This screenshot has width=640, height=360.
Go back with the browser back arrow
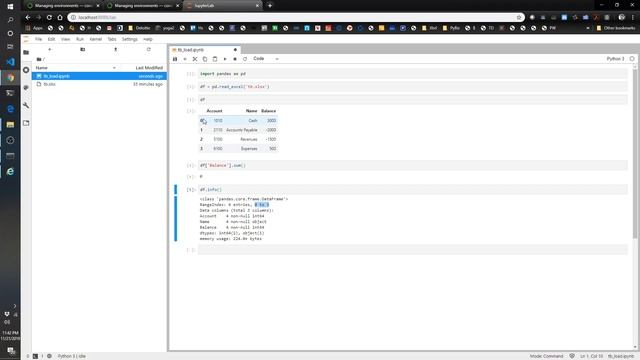click(28, 18)
